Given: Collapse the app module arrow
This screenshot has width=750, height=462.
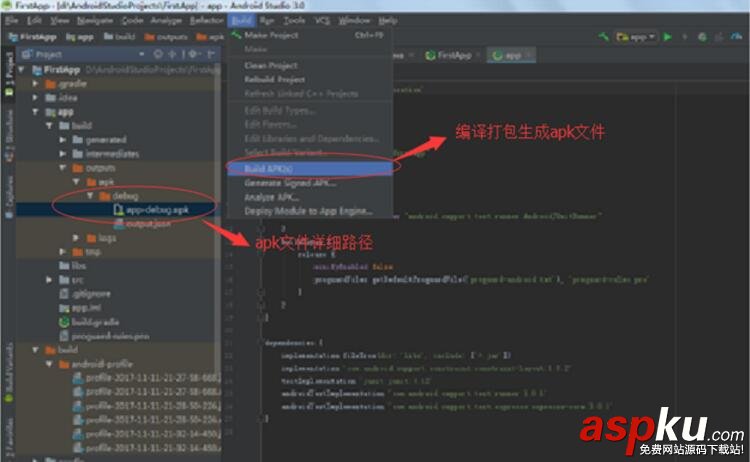Looking at the screenshot, I should click(x=35, y=112).
